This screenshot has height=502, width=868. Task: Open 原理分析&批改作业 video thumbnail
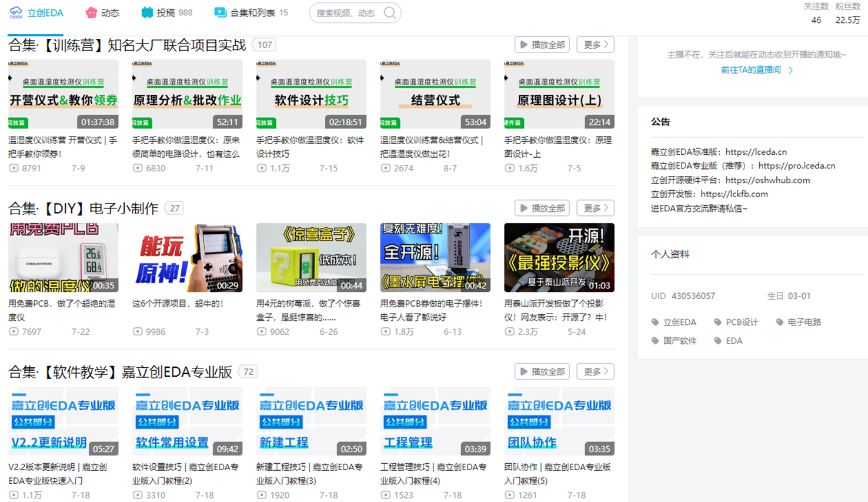click(x=187, y=94)
